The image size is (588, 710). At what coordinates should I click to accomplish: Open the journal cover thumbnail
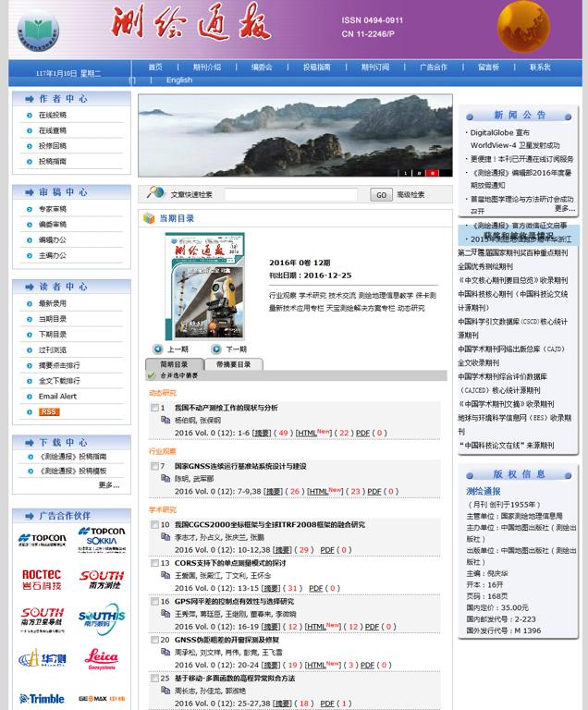click(x=205, y=287)
